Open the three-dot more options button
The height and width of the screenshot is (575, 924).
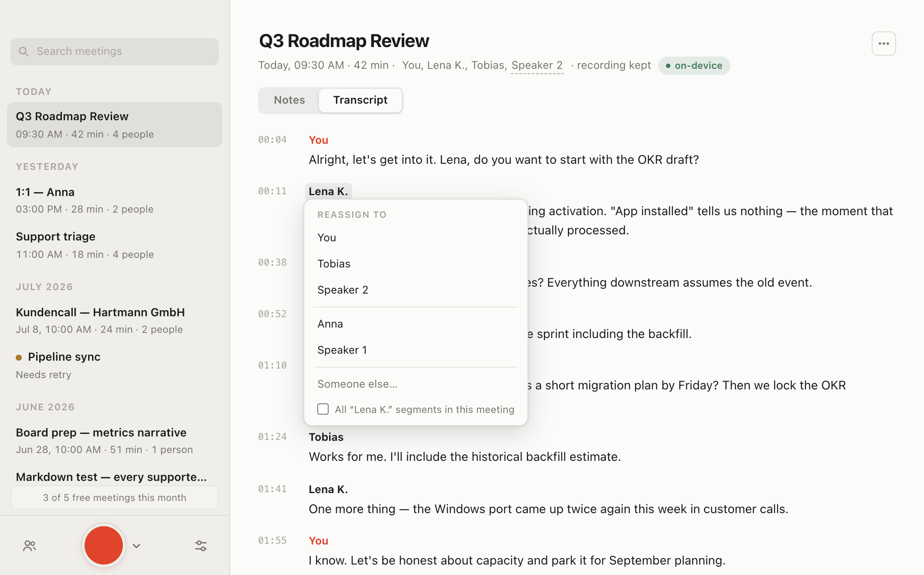point(883,44)
